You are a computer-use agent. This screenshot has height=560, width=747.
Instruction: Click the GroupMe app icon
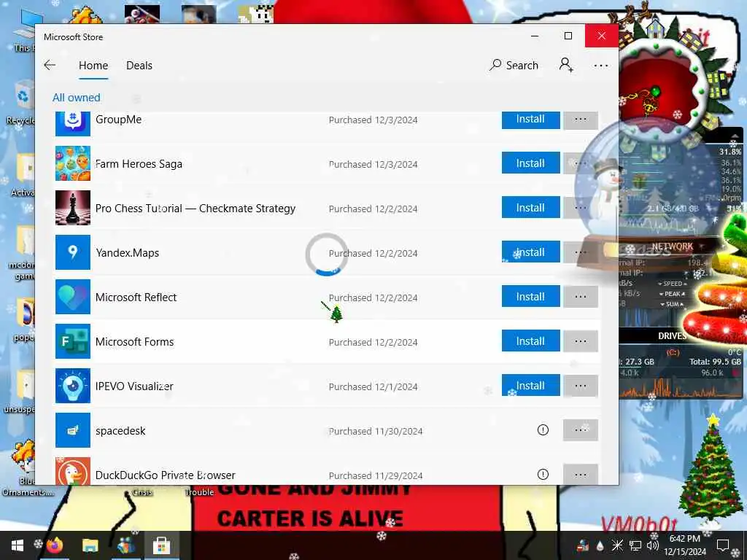(x=73, y=124)
